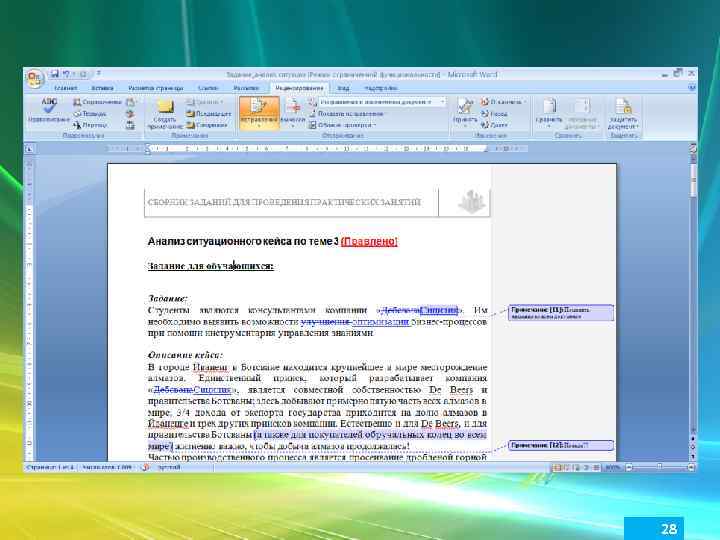Redo action in Quick Access Toolbar
The image size is (720, 540).
[83, 73]
